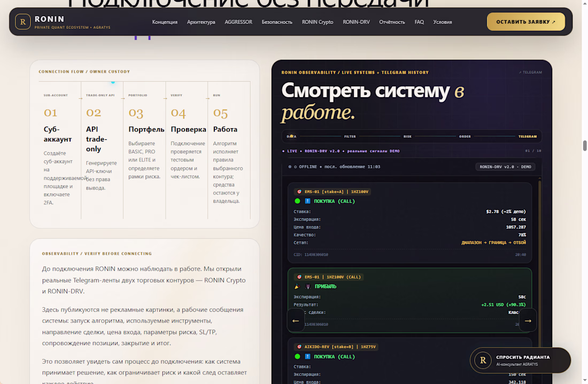Click the RONIN-DRV v2.0 · DEMO badge
Screen dimensions: 588x384
pyautogui.click(x=505, y=167)
